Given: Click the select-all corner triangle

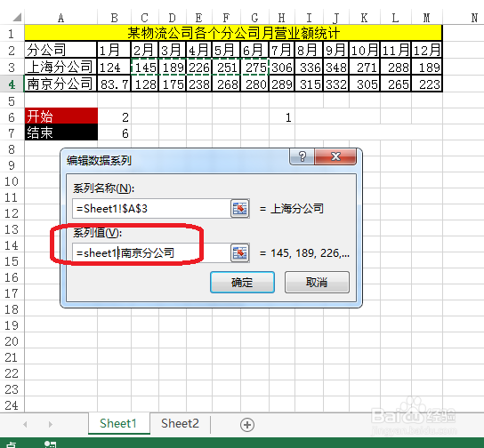Looking at the screenshot, I should pos(17,17).
